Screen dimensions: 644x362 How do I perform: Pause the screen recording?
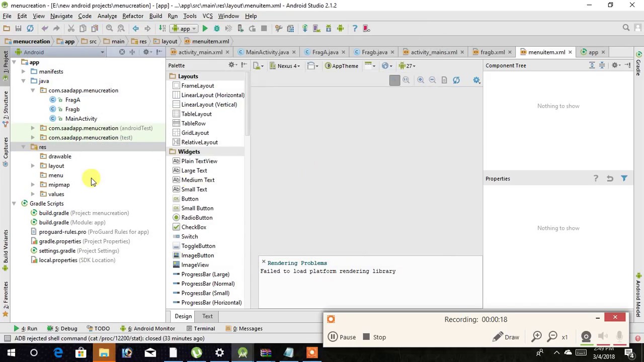[342, 337]
